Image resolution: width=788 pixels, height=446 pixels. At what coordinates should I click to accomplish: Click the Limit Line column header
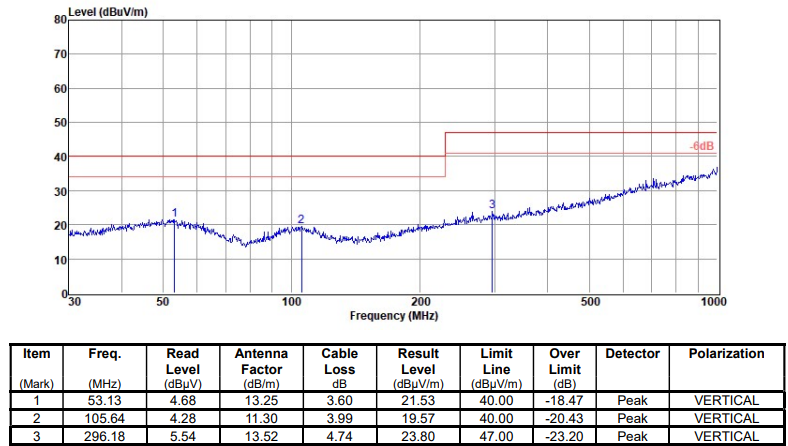coord(495,361)
